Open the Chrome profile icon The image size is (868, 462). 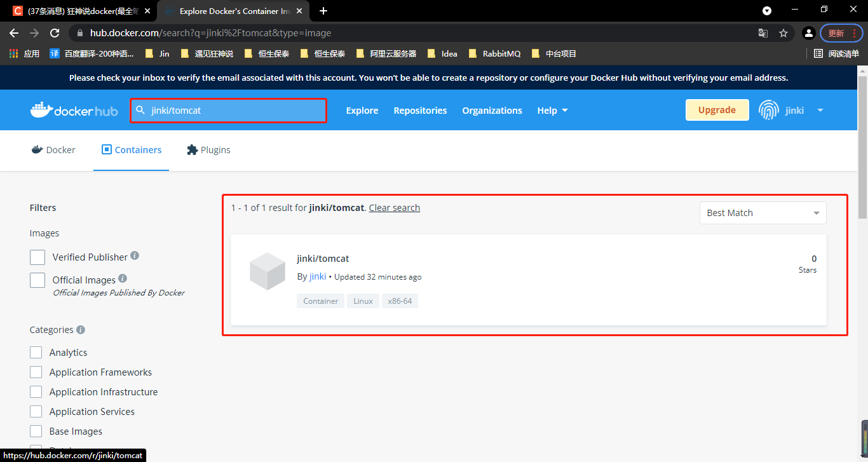tap(808, 33)
